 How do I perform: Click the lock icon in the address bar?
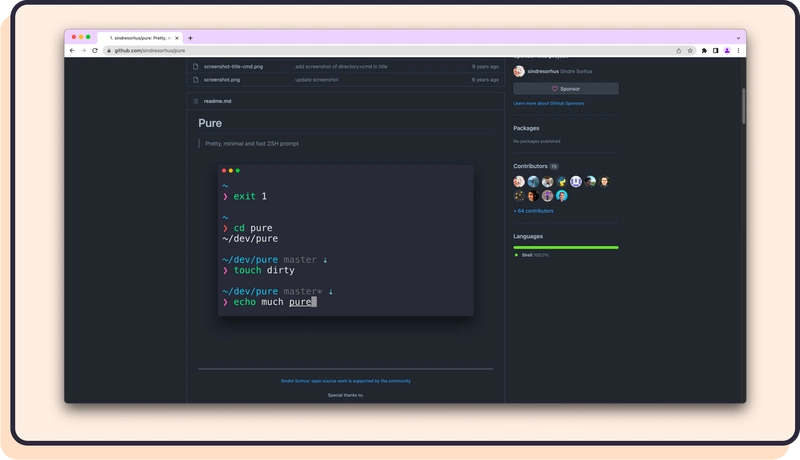[109, 50]
